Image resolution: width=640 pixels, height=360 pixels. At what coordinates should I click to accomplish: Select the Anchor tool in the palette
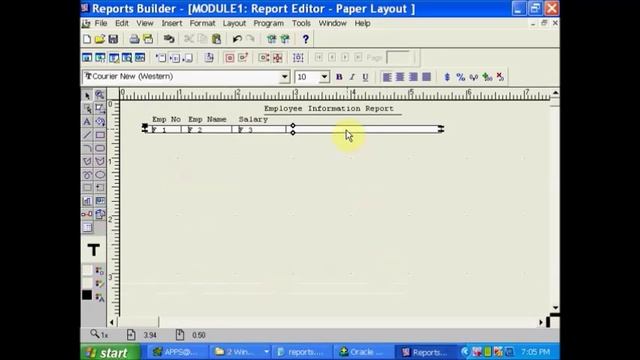(87, 214)
